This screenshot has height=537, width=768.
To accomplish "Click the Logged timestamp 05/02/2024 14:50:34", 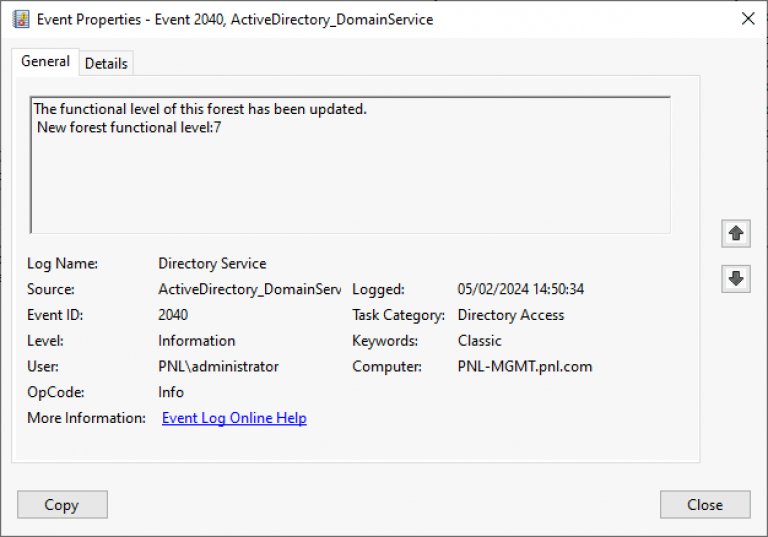I will [x=520, y=289].
